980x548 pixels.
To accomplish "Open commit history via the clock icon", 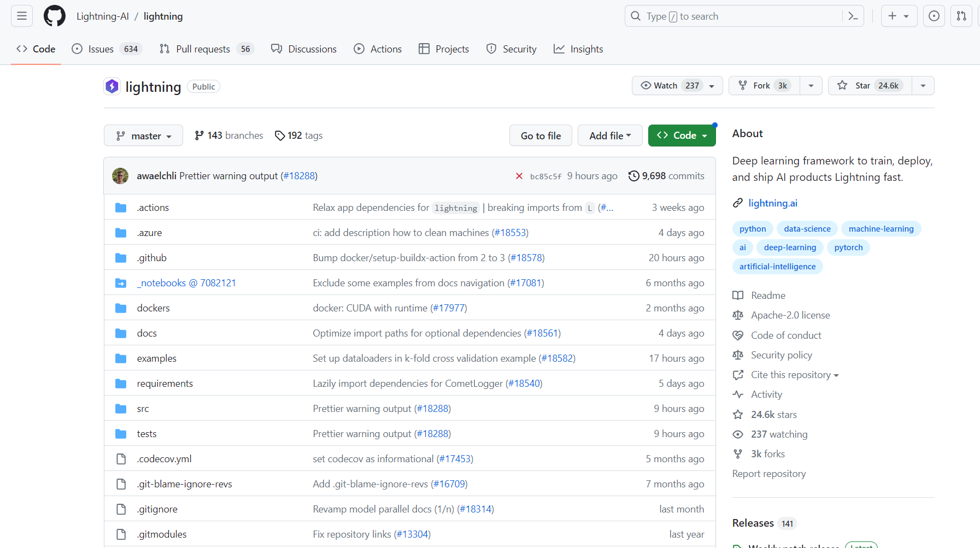I will click(634, 176).
